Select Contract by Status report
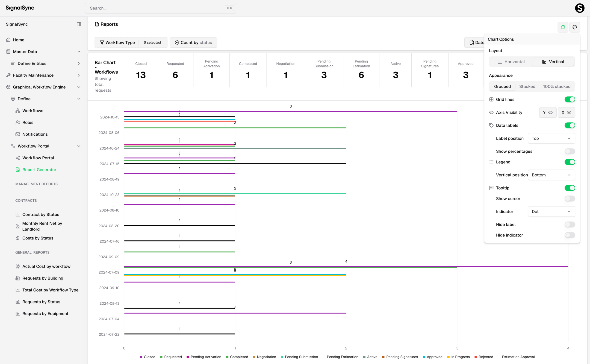 41,214
